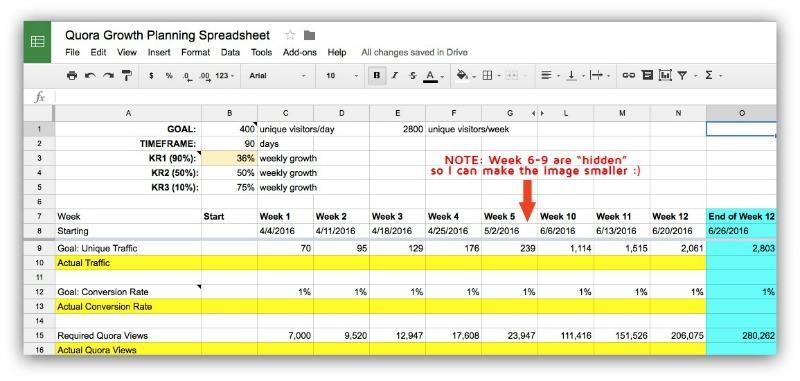Star this spreadsheet
Screen dimensions: 800x381
pos(290,35)
